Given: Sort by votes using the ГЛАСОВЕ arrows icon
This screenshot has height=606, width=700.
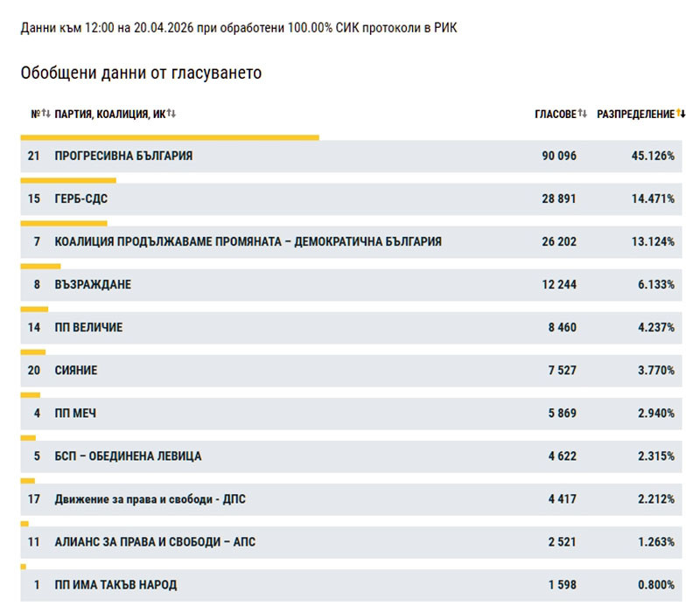Looking at the screenshot, I should coord(583,114).
